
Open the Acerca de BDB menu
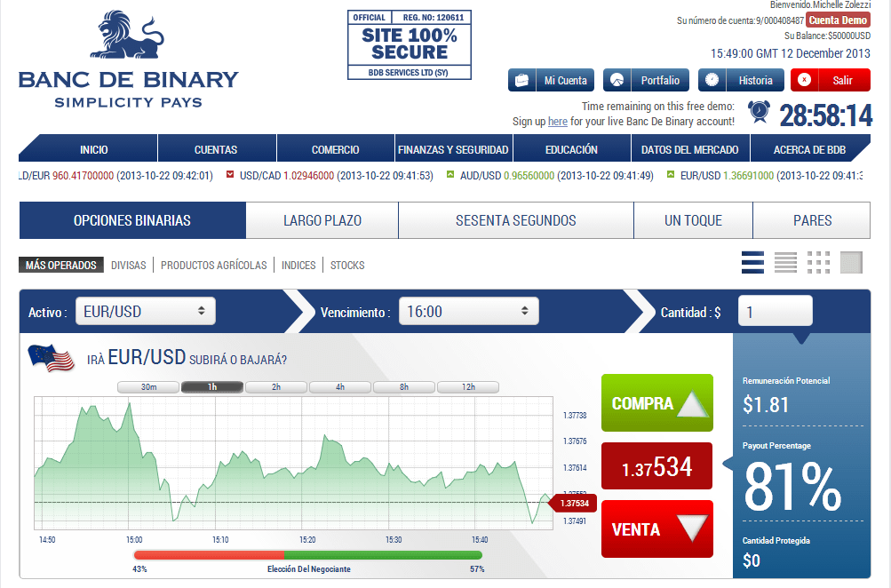pos(810,149)
